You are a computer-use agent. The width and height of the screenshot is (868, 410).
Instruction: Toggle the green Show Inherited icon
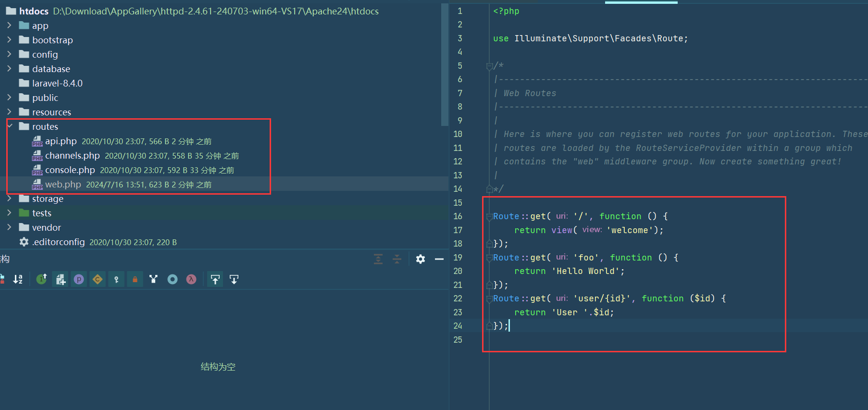(42, 279)
